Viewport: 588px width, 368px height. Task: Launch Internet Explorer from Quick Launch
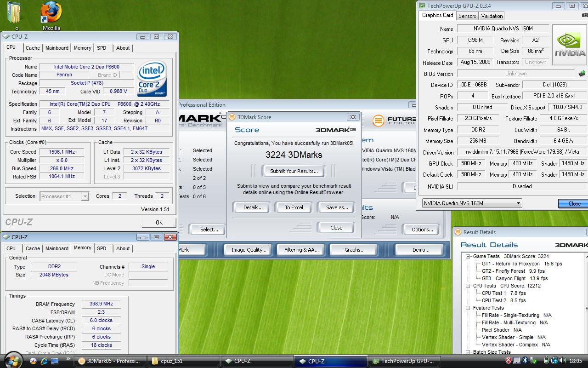click(44, 361)
